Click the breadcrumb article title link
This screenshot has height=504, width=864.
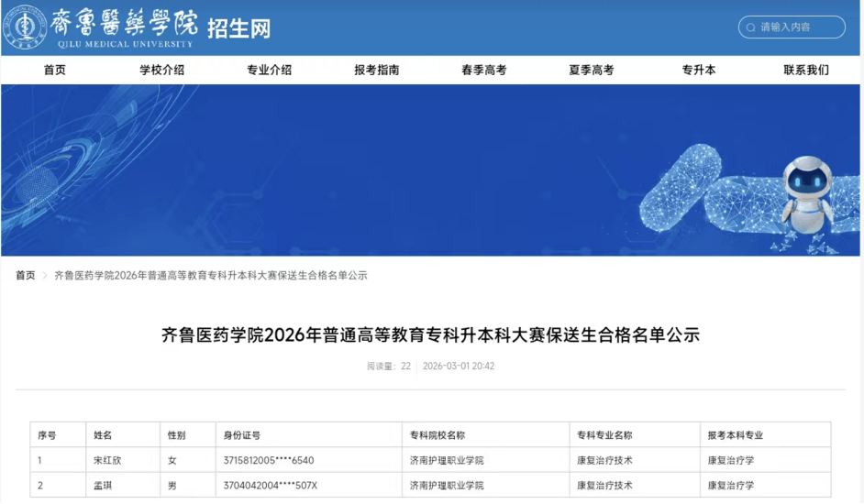click(210, 276)
